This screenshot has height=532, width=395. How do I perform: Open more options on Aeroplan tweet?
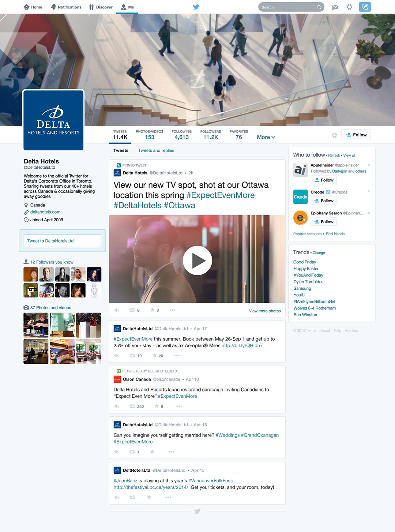pyautogui.click(x=177, y=356)
